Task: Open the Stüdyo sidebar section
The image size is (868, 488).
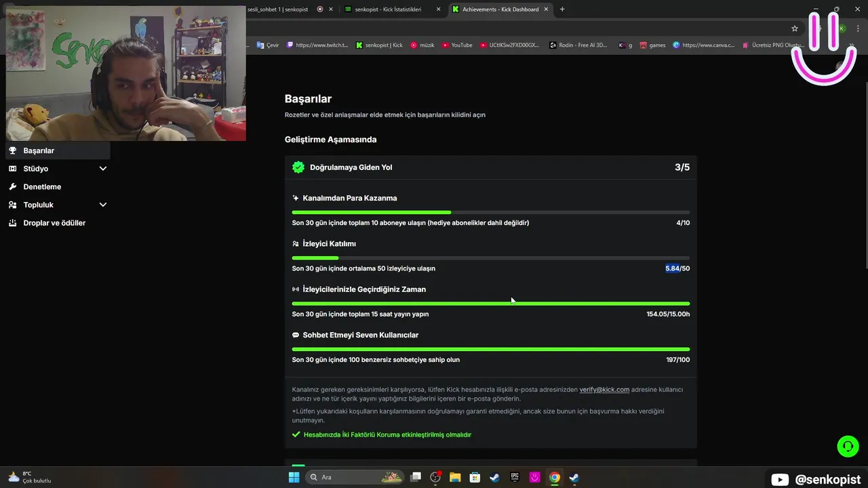Action: pyautogui.click(x=57, y=169)
